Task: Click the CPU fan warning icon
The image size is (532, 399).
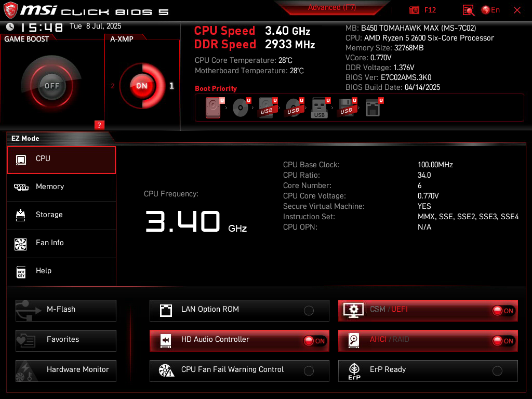Action: click(x=166, y=370)
